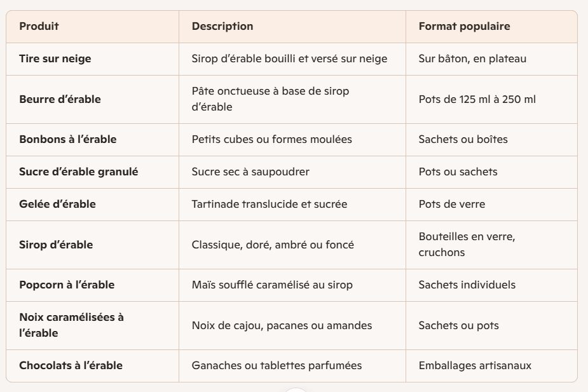Click the Noix caramélisées à l'érable cell

71,325
